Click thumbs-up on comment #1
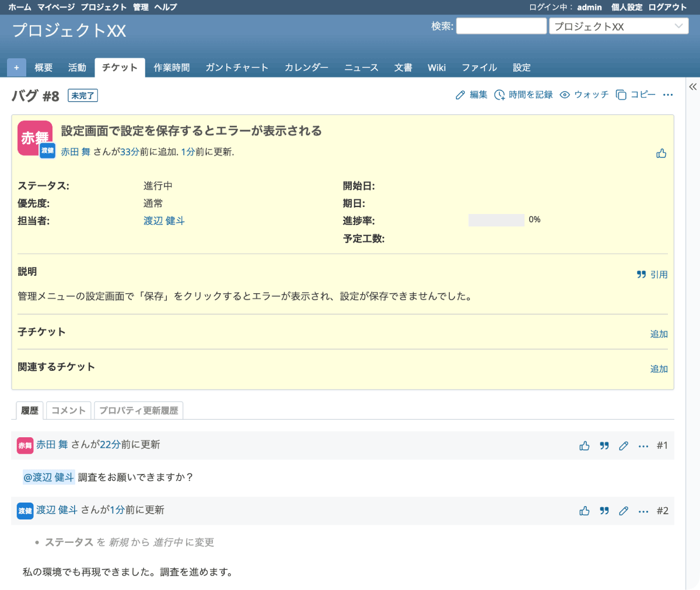Screen dimensions: 700x590 (584, 446)
